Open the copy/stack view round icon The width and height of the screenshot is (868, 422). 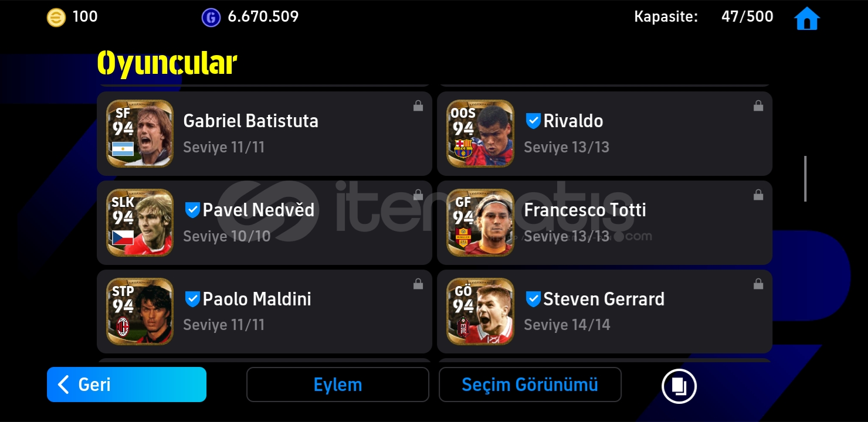click(679, 386)
